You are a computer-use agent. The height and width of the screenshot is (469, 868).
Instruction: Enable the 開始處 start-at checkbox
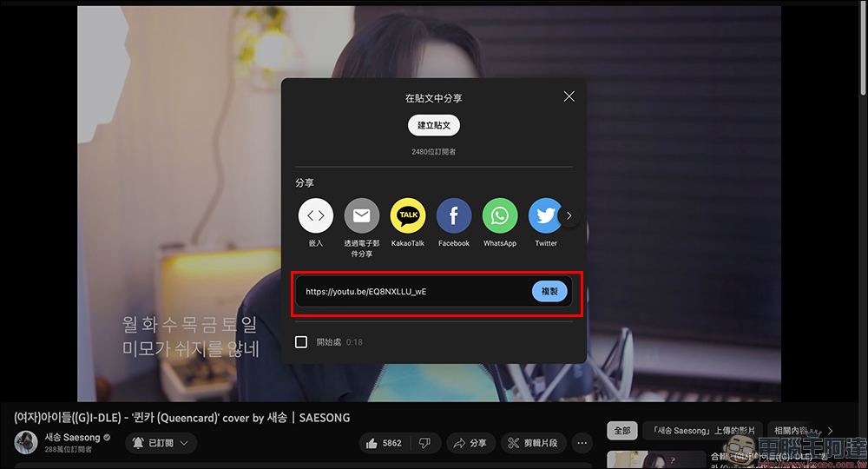(301, 342)
